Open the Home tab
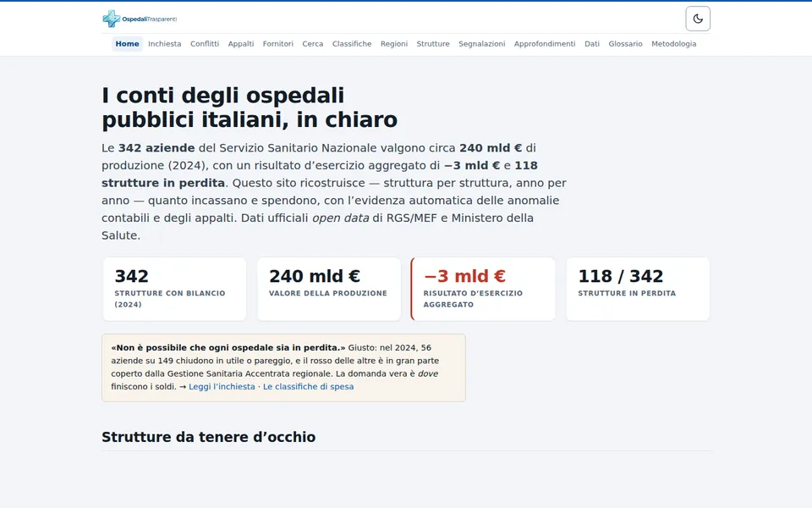 (127, 43)
